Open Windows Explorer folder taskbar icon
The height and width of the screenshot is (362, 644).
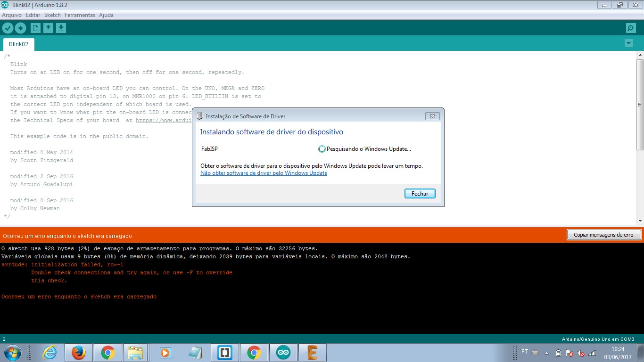[135, 353]
